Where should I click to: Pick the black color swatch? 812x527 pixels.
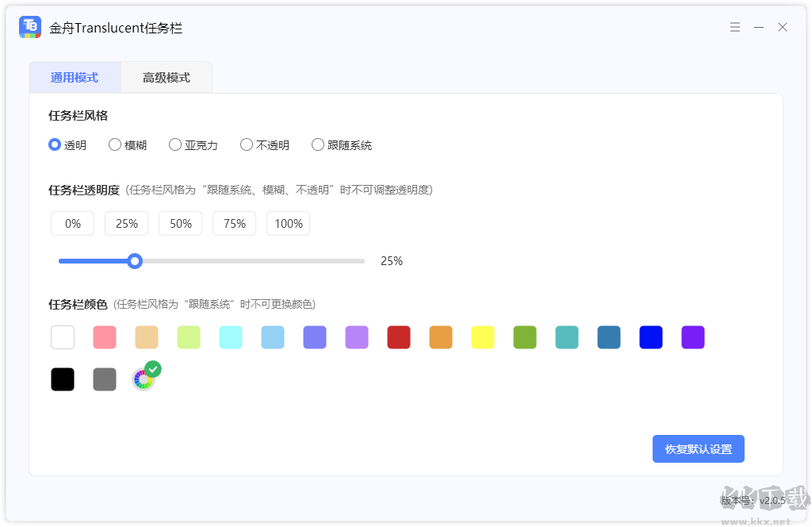click(63, 379)
